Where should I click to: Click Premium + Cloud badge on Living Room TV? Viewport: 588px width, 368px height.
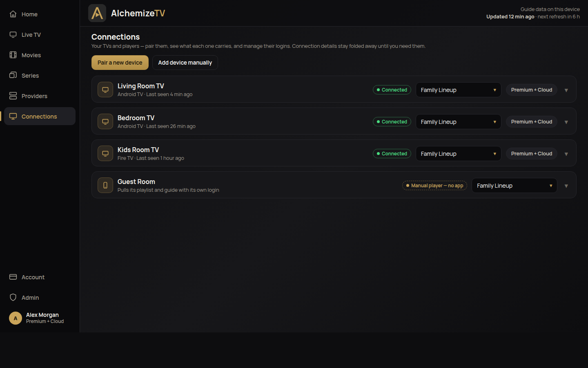(532, 90)
